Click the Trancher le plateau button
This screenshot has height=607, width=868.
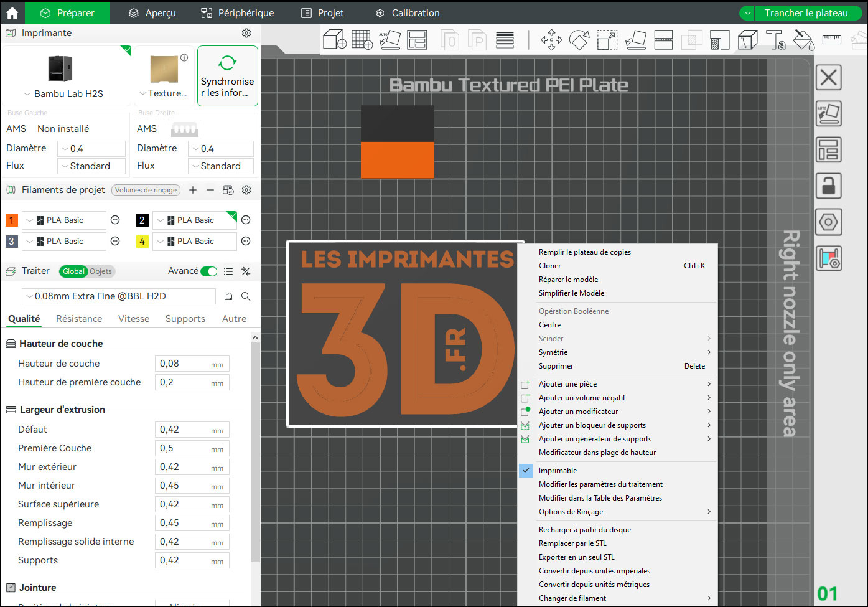[x=805, y=13]
